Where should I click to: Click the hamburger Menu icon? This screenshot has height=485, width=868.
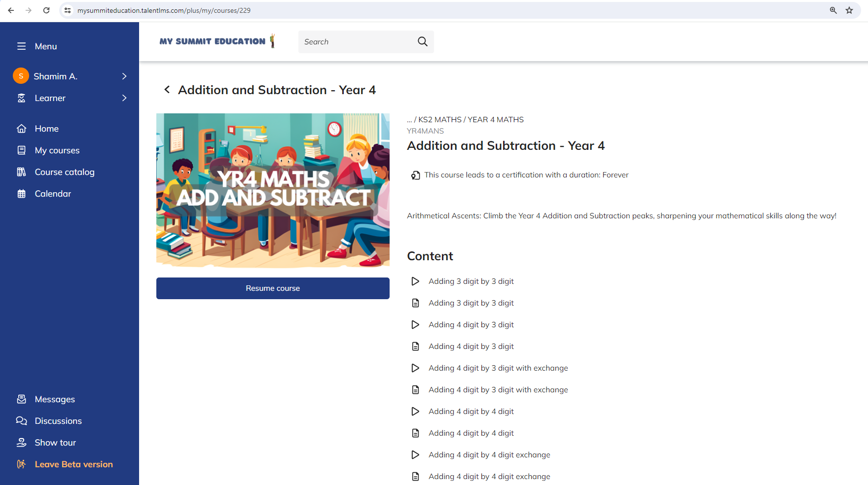[x=21, y=46]
